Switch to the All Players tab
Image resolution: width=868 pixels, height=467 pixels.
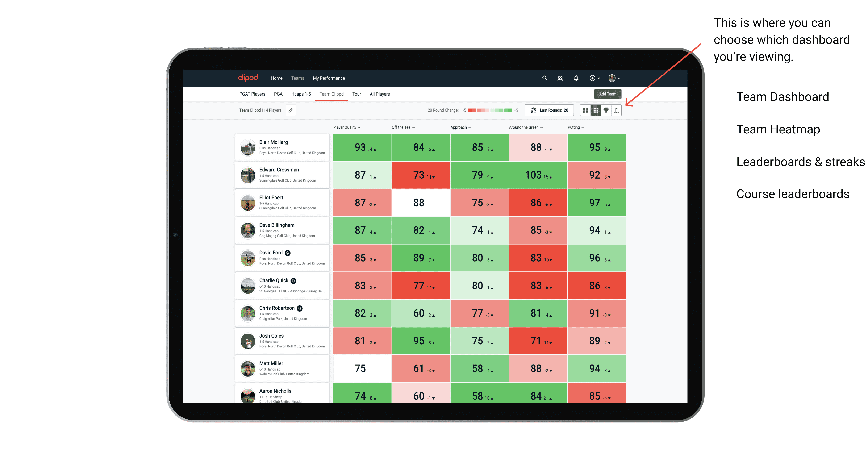pyautogui.click(x=379, y=93)
